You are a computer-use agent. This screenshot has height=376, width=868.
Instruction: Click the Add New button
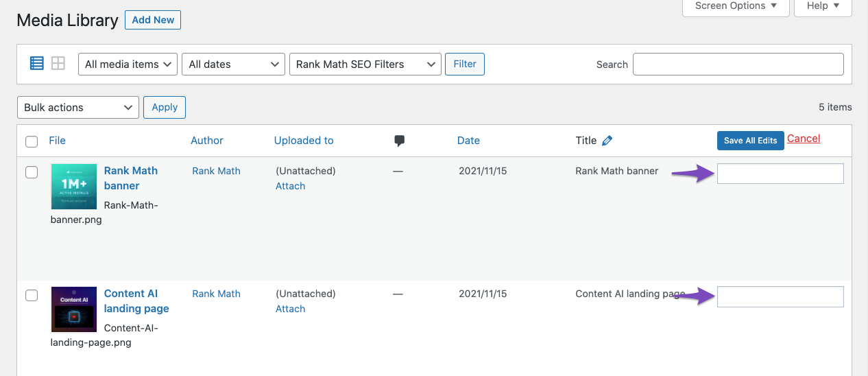[153, 20]
